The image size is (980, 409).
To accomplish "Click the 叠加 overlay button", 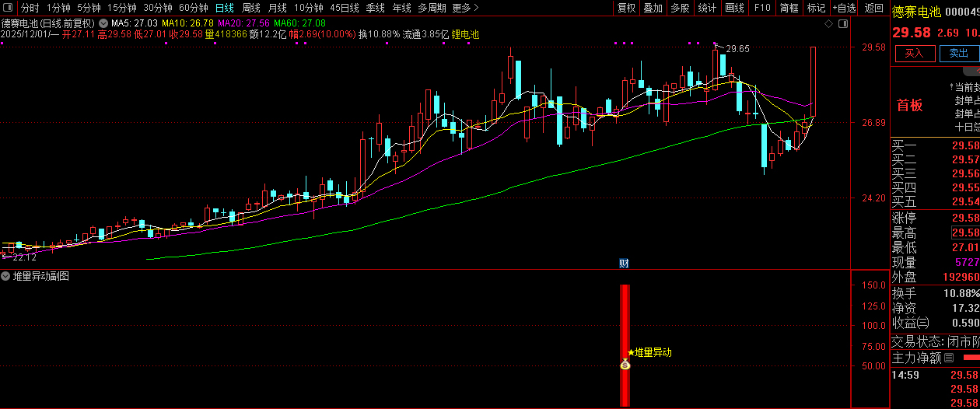I will tap(653, 8).
